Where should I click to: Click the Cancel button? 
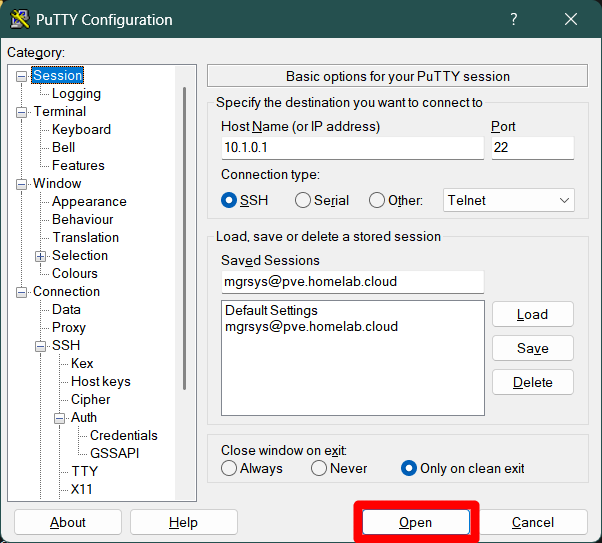pos(533,522)
